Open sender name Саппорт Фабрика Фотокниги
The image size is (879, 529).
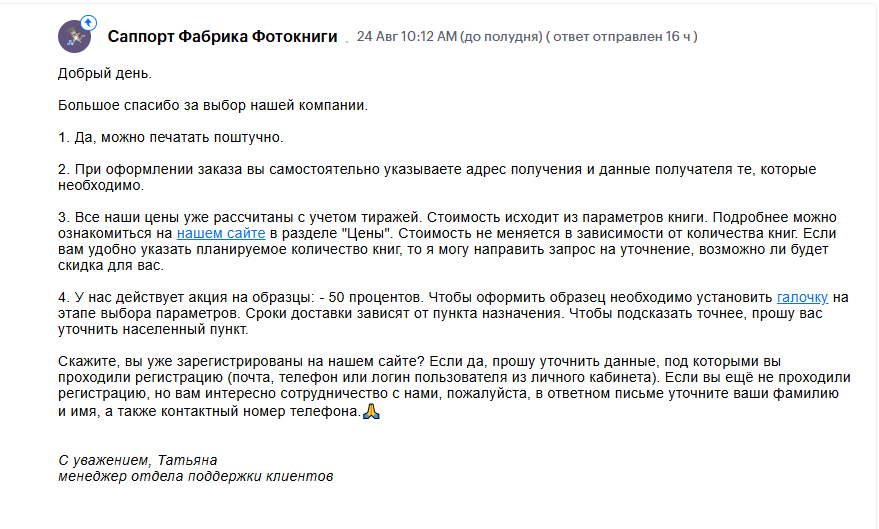(x=222, y=36)
